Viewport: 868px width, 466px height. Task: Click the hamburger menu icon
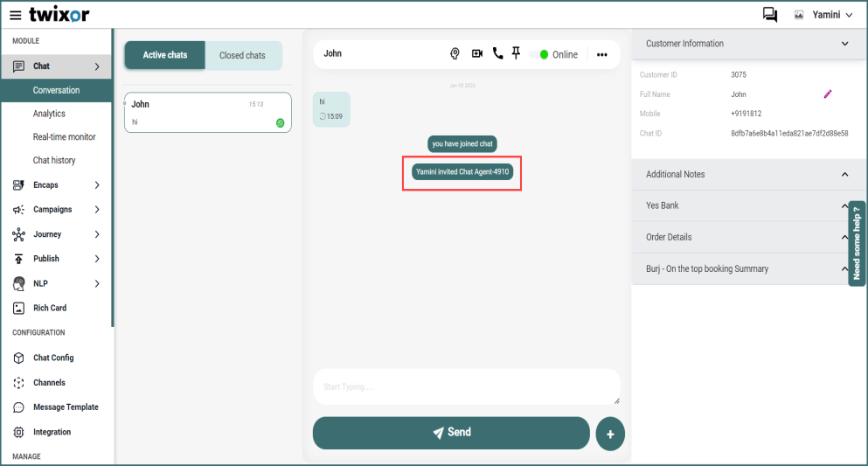pyautogui.click(x=15, y=15)
